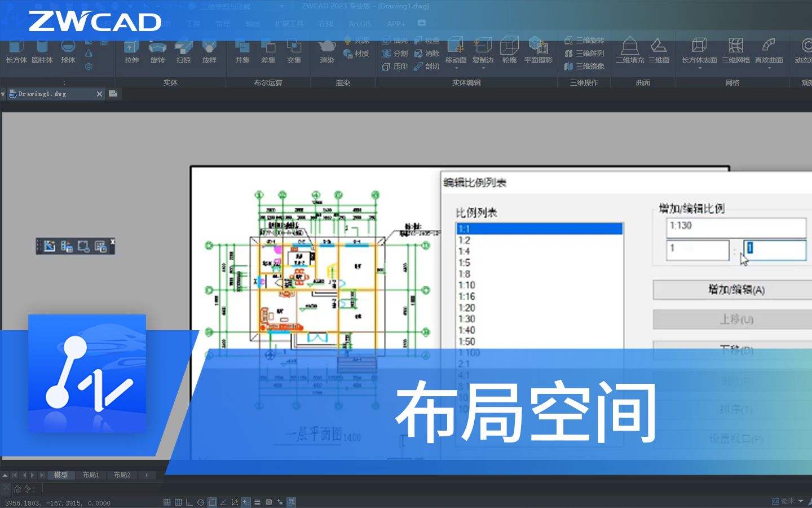Choose 三维网格 3D mesh tool
This screenshot has width=812, height=508.
click(x=736, y=50)
